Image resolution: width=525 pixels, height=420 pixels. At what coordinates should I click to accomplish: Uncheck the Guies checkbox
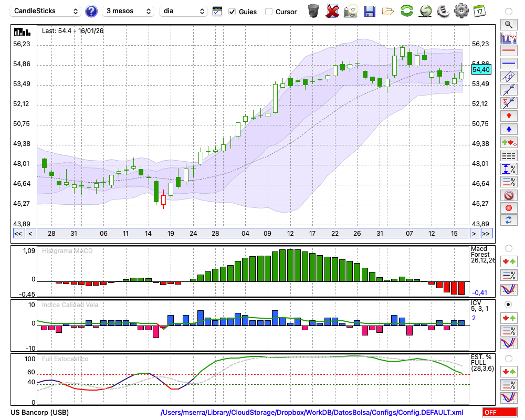[x=232, y=12]
